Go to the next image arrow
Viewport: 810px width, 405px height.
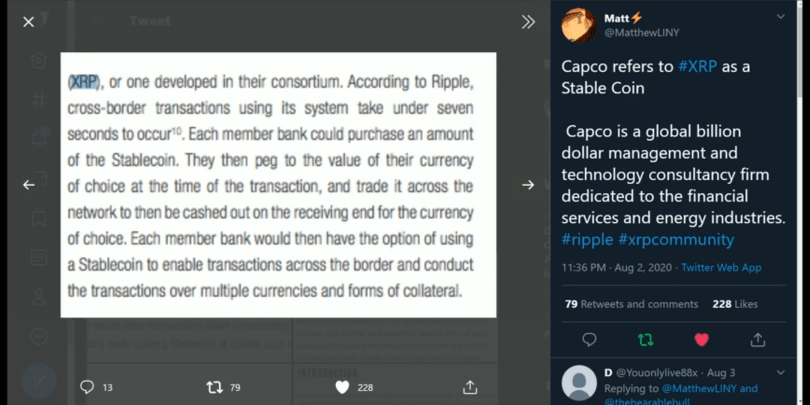point(527,184)
